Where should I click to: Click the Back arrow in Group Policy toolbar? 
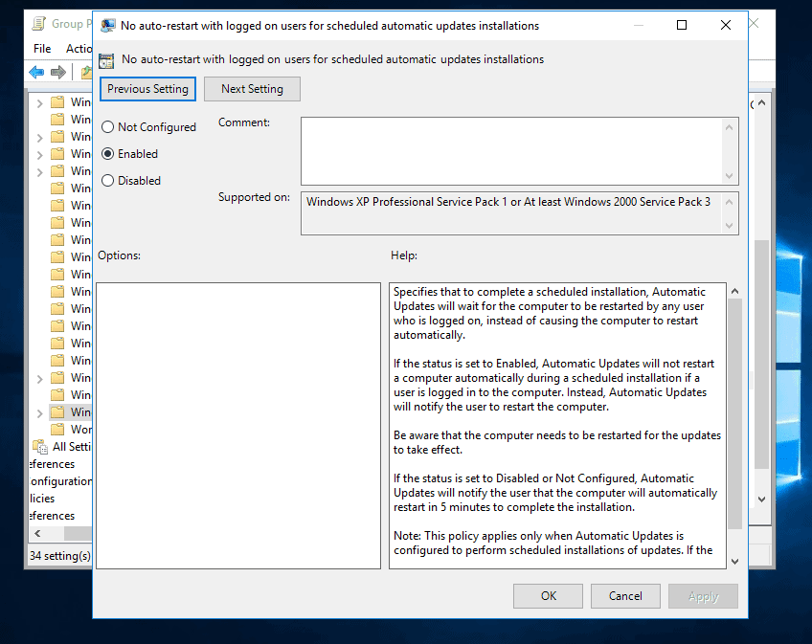[x=36, y=72]
